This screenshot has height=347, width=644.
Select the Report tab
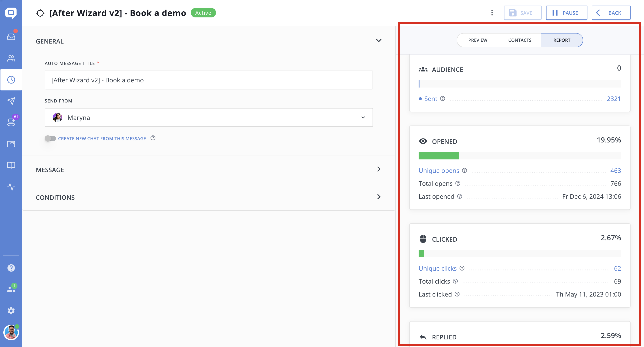pyautogui.click(x=562, y=40)
